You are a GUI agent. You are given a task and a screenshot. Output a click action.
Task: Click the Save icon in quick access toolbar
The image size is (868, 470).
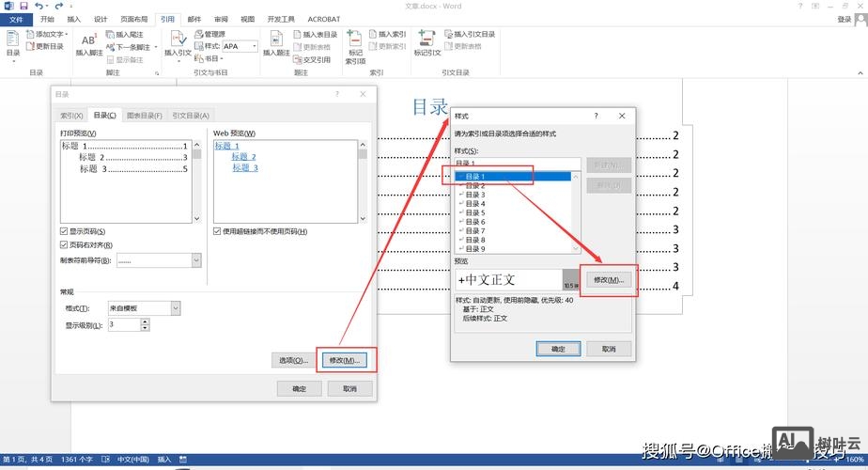[x=22, y=6]
